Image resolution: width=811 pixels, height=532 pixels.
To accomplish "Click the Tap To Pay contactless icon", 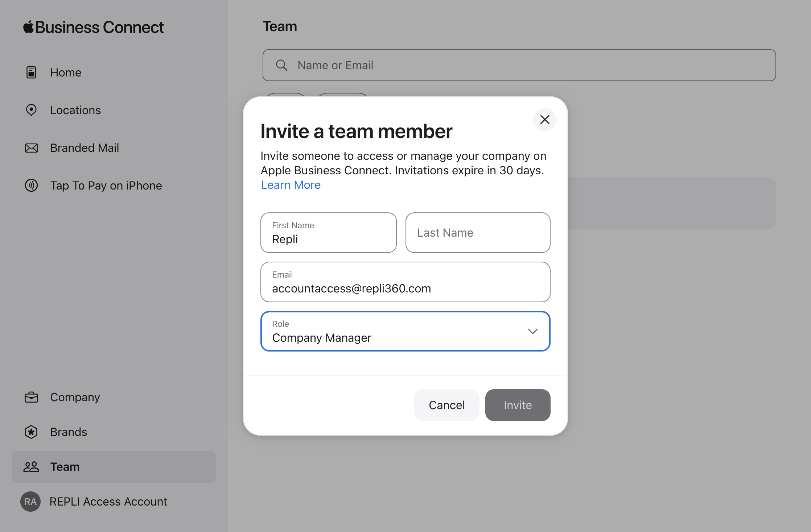I will pyautogui.click(x=31, y=186).
